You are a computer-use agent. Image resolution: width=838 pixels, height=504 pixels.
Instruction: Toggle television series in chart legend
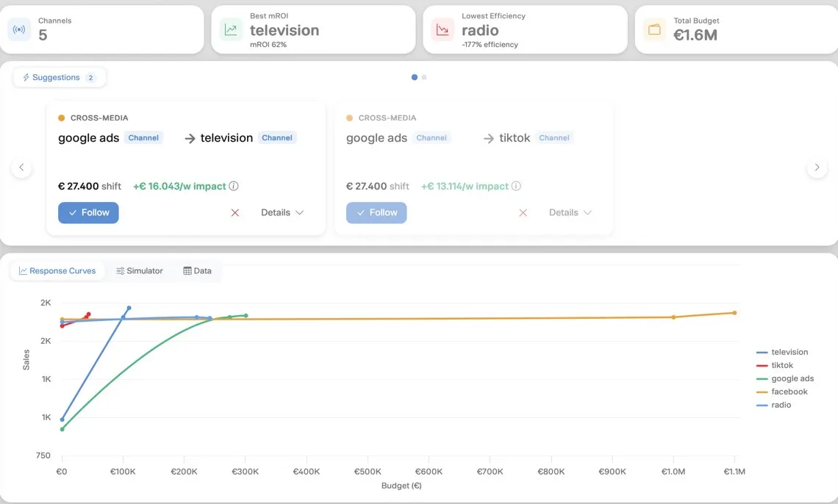(782, 352)
